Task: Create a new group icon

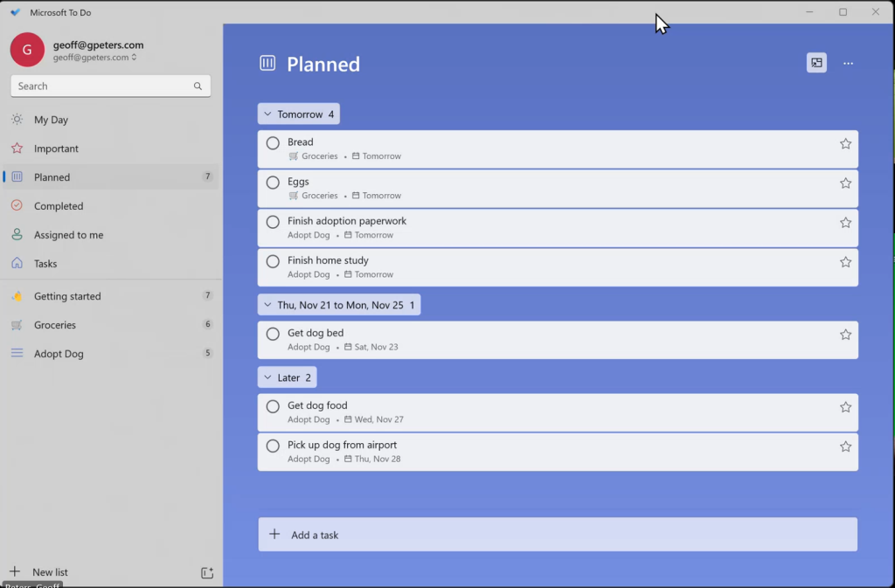Action: (x=207, y=573)
